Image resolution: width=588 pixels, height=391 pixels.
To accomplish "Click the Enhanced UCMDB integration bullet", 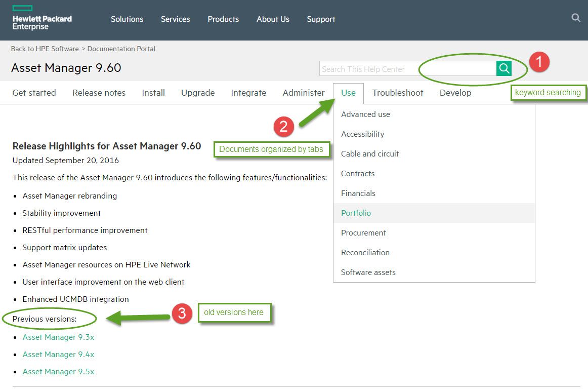I will (x=76, y=299).
